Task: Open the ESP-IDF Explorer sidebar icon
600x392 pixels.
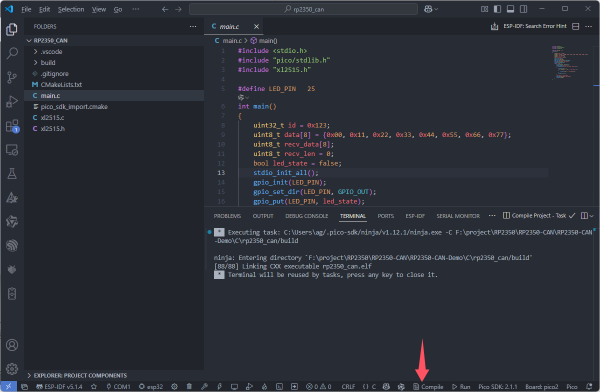Action: point(12,245)
